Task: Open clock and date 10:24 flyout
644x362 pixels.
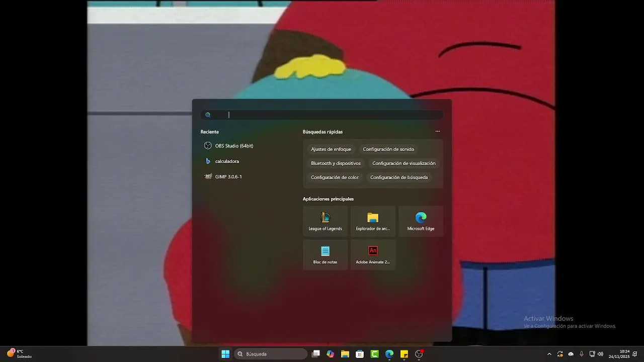Action: pos(619,354)
